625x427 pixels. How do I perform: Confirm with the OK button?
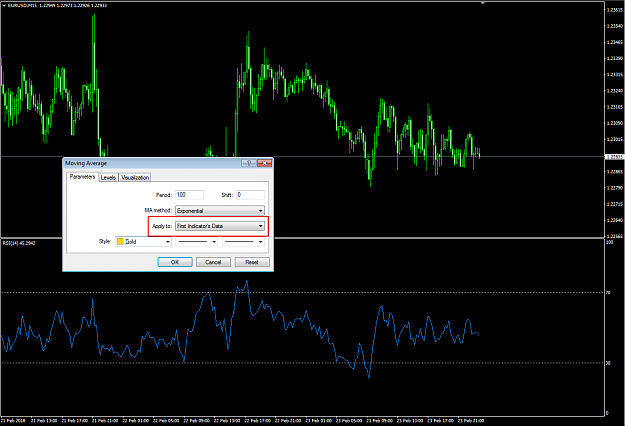point(175,262)
